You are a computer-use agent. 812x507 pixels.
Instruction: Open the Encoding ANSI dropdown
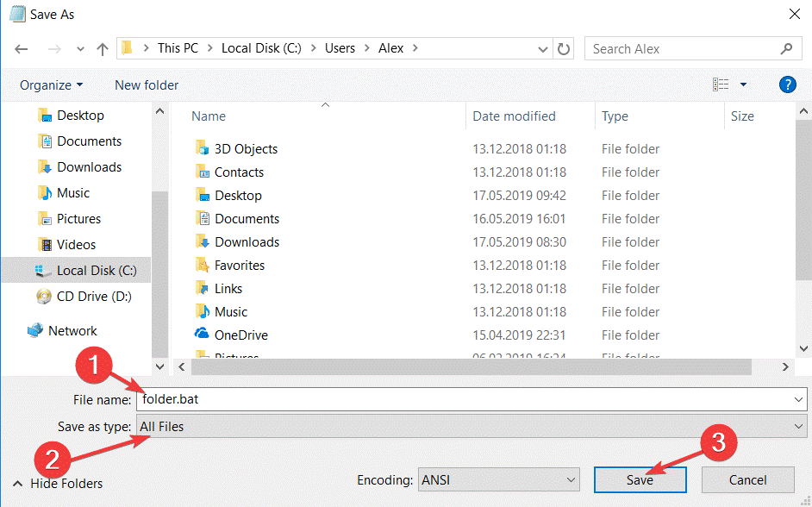point(498,480)
